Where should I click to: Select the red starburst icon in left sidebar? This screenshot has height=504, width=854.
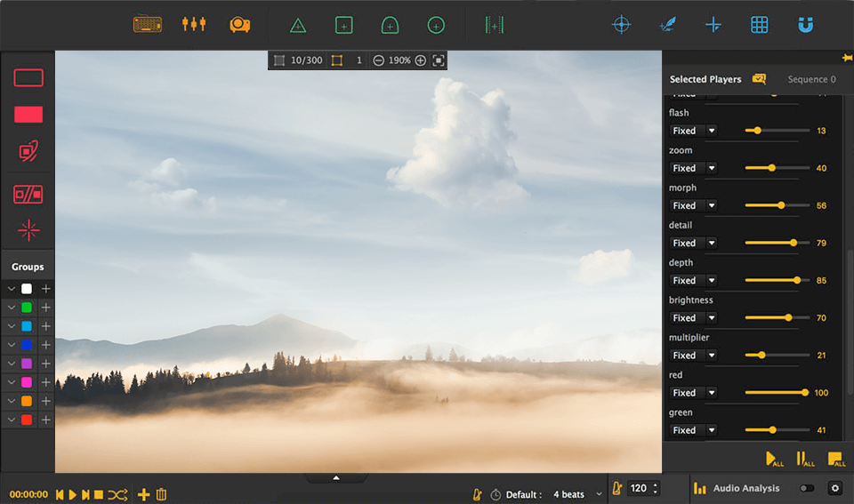[x=28, y=230]
